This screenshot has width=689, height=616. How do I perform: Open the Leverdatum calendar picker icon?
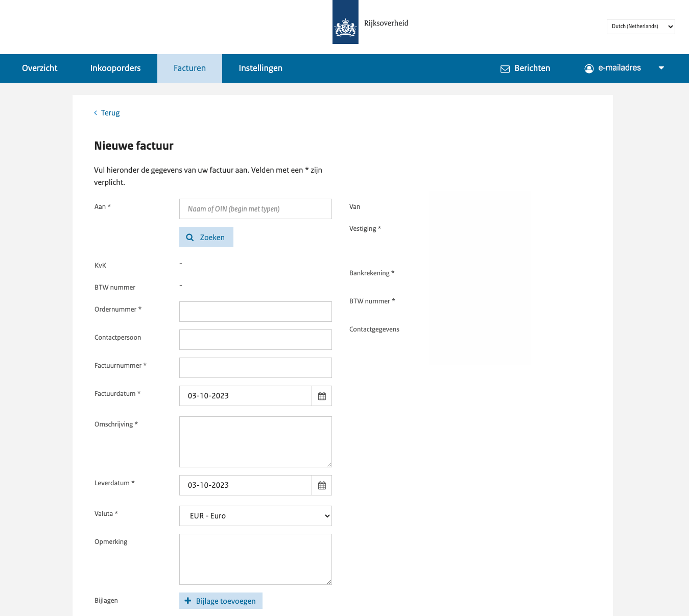(322, 485)
